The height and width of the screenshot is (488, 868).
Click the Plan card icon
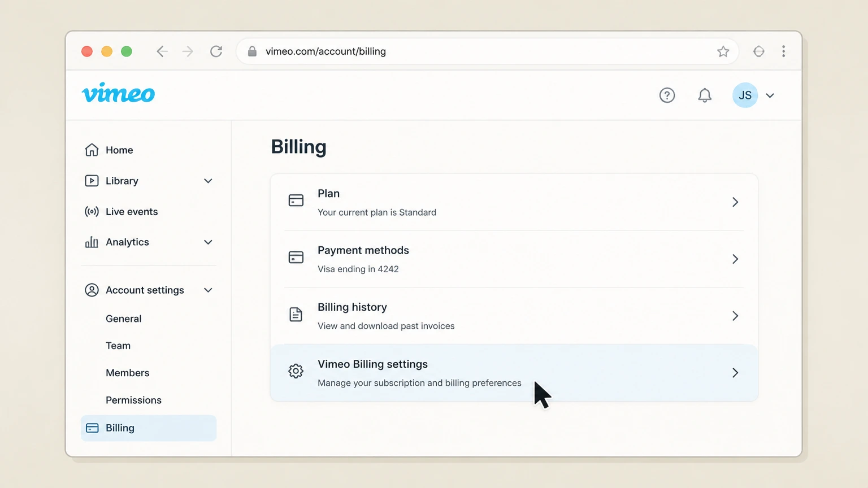coord(296,201)
